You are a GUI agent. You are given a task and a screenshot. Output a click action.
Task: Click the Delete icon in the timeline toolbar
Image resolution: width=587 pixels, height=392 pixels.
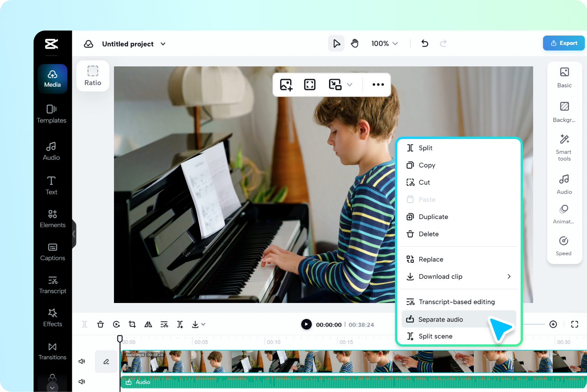[x=100, y=324]
